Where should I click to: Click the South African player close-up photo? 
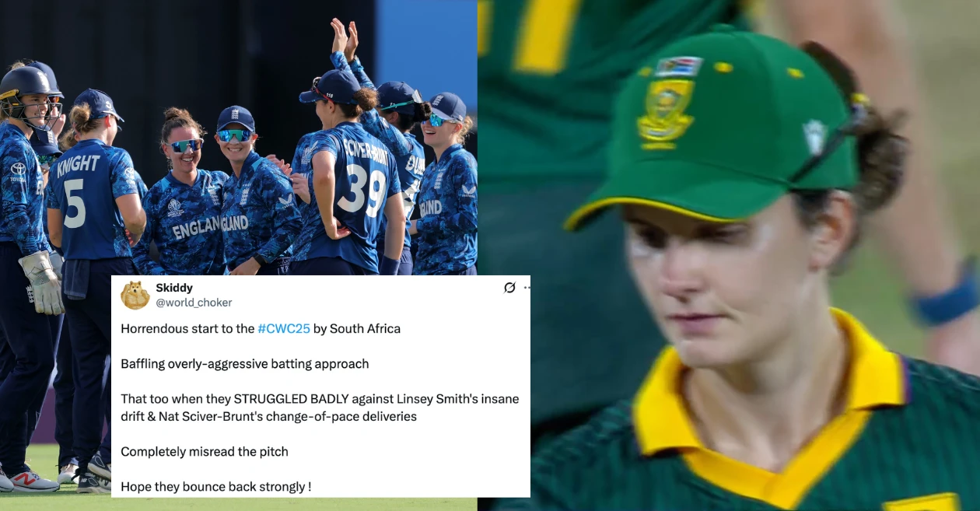[729, 255]
